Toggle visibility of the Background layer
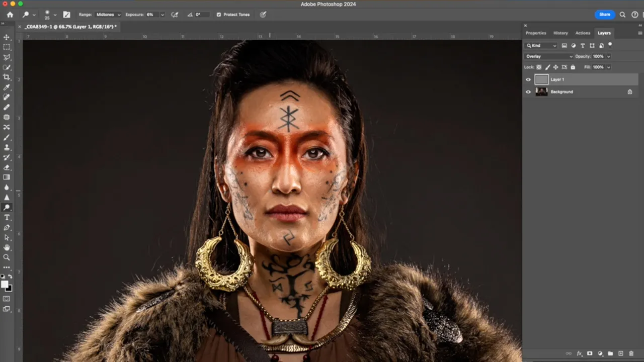Image resolution: width=644 pixels, height=362 pixels. click(528, 92)
